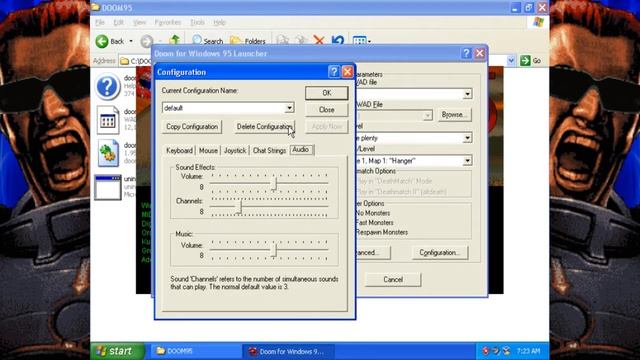Select the help file question mark icon
This screenshot has height=360, width=640.
tap(108, 87)
